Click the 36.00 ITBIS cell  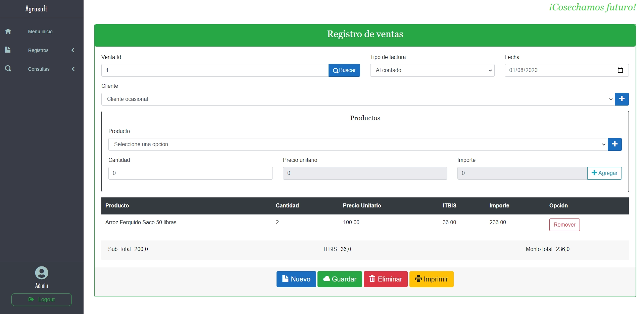point(449,223)
